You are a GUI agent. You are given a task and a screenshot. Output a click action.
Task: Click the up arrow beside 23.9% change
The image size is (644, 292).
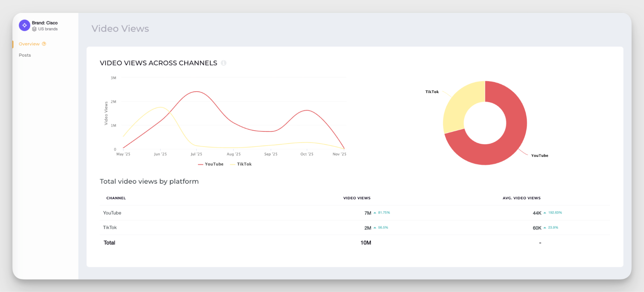point(545,228)
